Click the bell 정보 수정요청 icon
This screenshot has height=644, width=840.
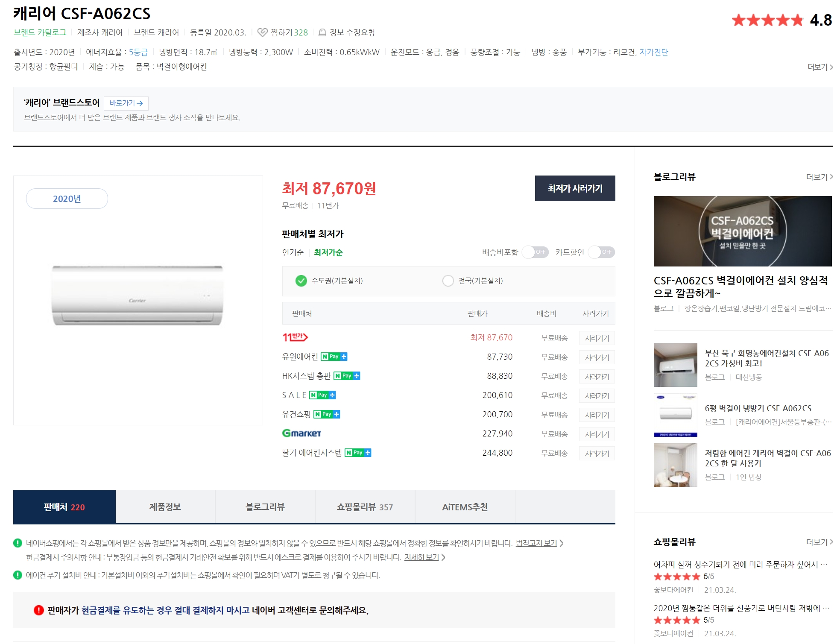coord(322,32)
